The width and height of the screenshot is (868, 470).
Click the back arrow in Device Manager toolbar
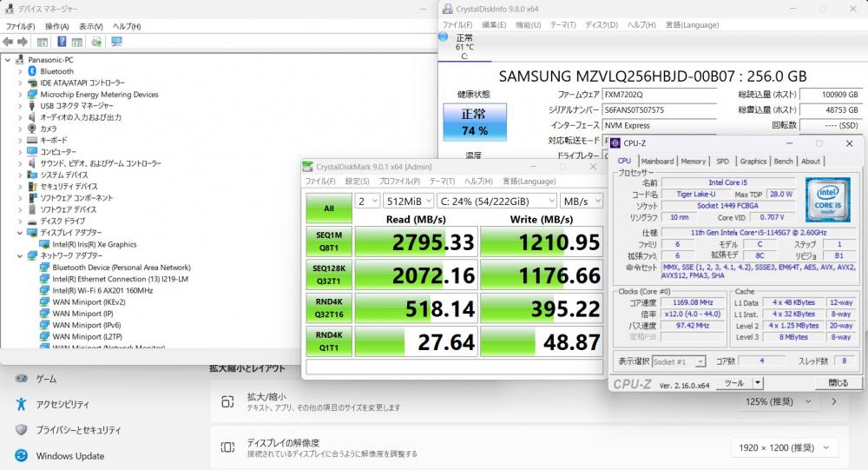point(9,41)
